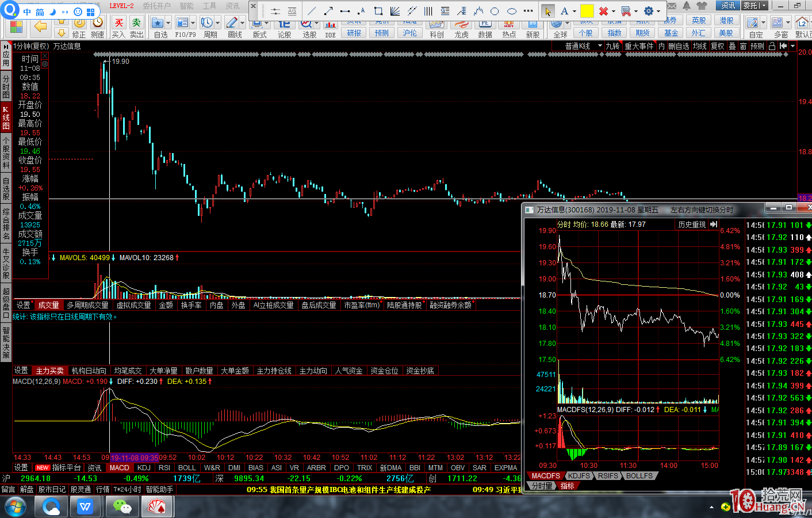
Task: Switch to BOLL indicator tab
Action: point(187,468)
